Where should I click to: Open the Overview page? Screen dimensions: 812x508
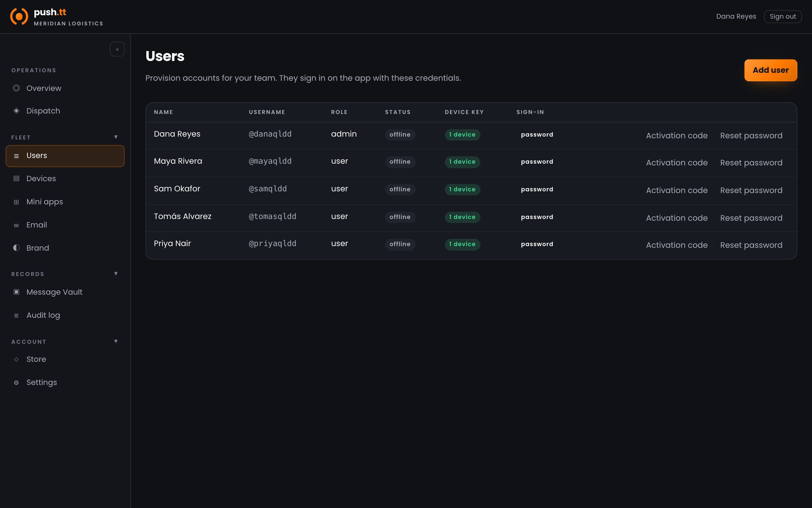click(x=65, y=88)
